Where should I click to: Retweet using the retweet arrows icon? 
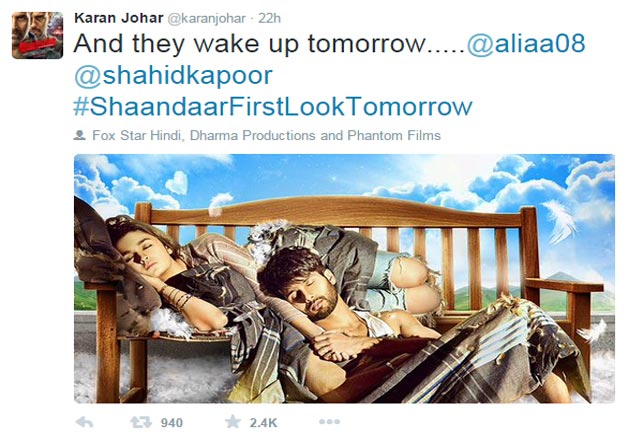(x=141, y=422)
